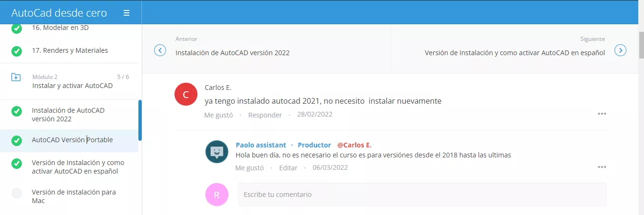The height and width of the screenshot is (215, 644).
Task: Toggle completion check for 17. Renders y Materiales
Action: (x=17, y=51)
